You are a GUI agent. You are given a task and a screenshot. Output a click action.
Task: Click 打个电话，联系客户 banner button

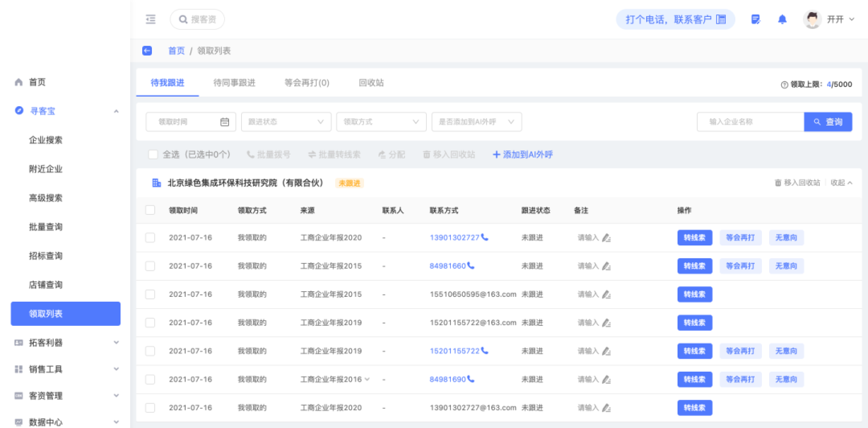[676, 19]
